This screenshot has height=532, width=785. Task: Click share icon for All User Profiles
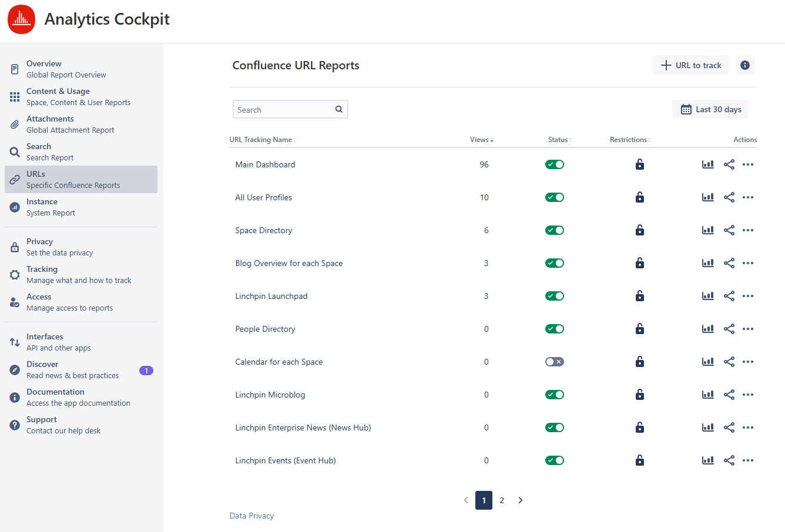(729, 197)
